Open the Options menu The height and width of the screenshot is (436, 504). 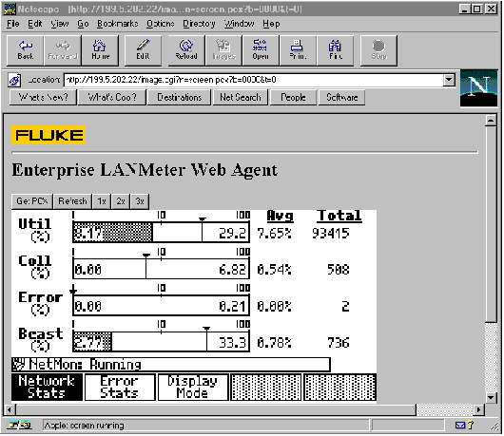click(161, 24)
